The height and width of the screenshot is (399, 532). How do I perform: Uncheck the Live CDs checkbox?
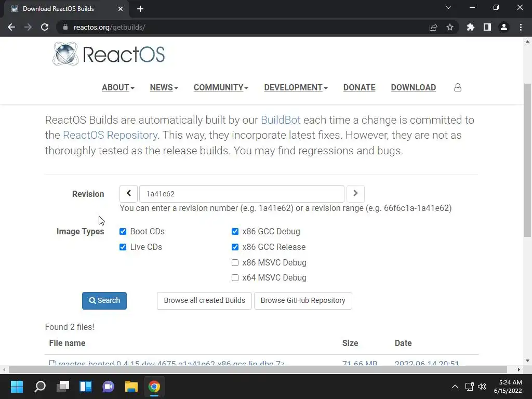pos(123,247)
